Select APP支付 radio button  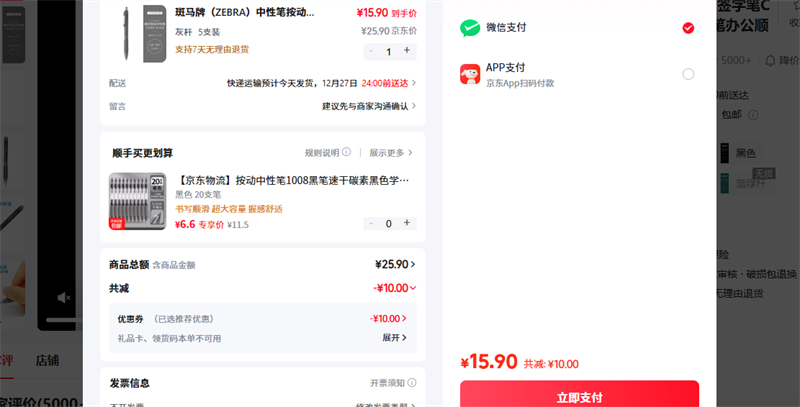[x=688, y=74]
